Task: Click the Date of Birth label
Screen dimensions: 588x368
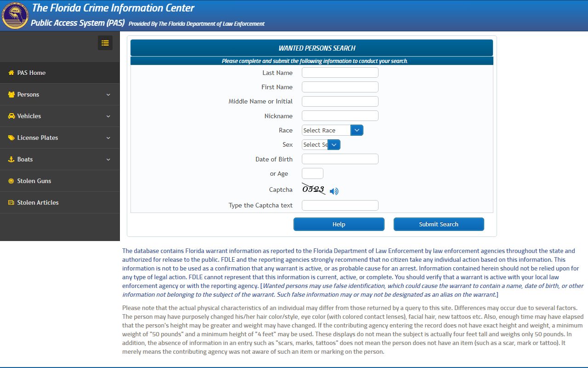Action: 274,159
